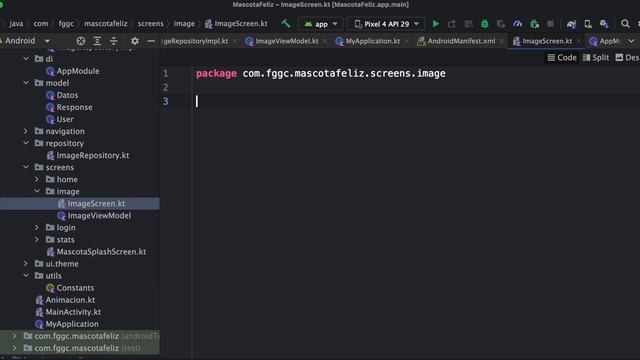Open the Device Manager icon
The height and width of the screenshot is (360, 640).
coord(588,24)
